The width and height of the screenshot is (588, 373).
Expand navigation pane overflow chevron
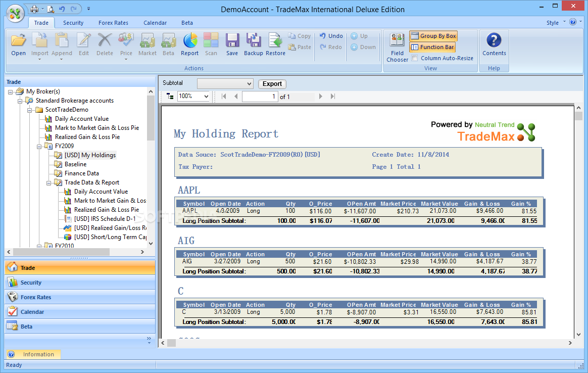click(x=149, y=340)
